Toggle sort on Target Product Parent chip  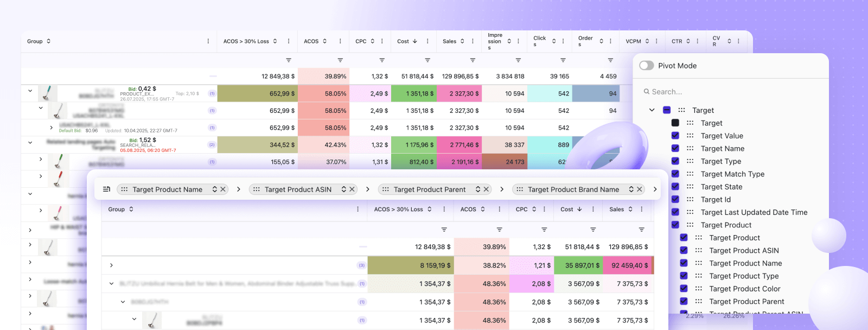click(478, 189)
